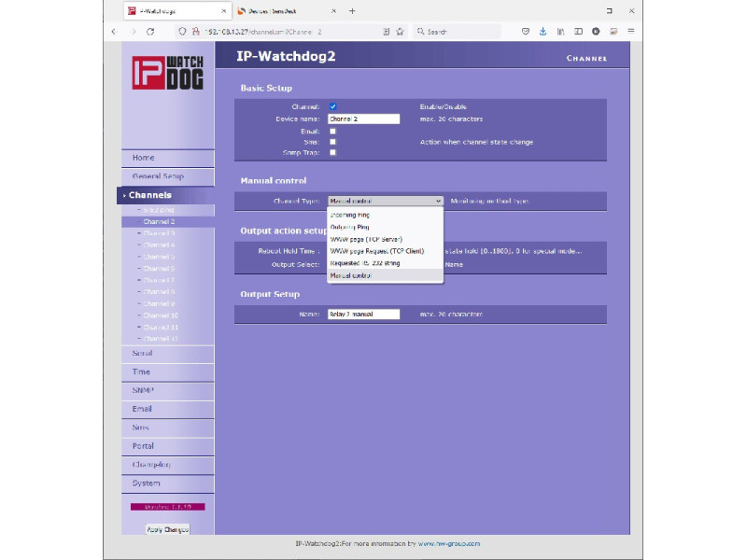Bookmark this page with the star icon

click(x=401, y=32)
